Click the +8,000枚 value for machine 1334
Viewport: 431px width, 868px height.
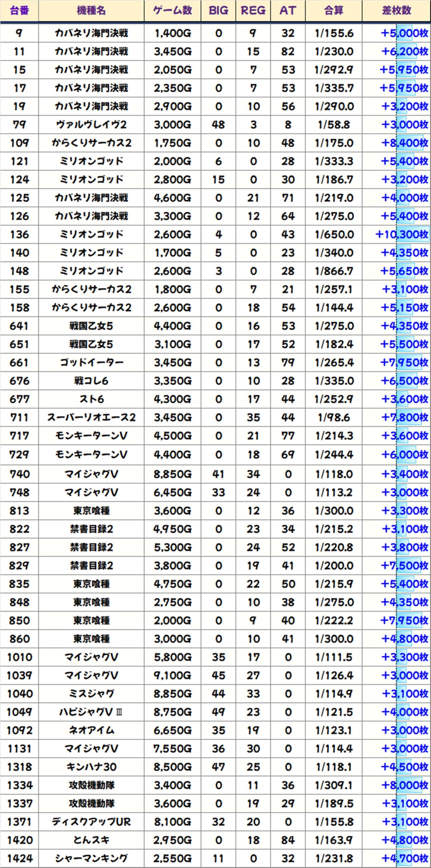pos(405,785)
